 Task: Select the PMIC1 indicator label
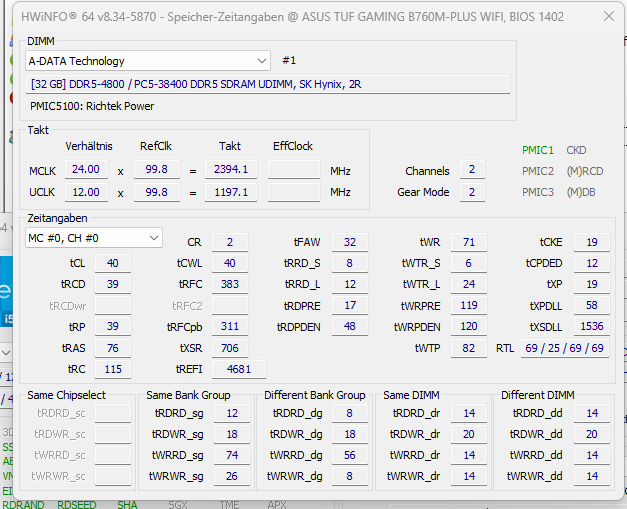tap(537, 150)
